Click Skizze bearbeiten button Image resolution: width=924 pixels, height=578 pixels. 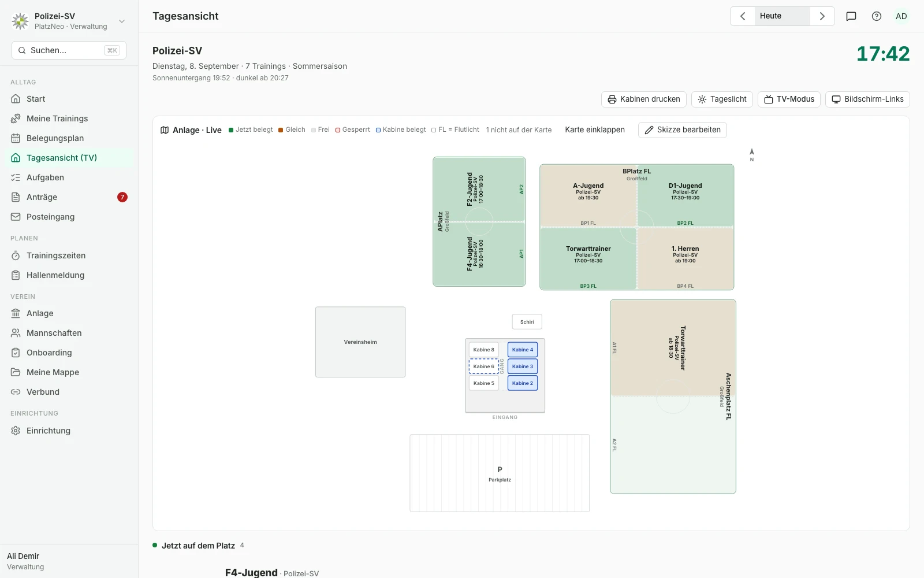683,130
